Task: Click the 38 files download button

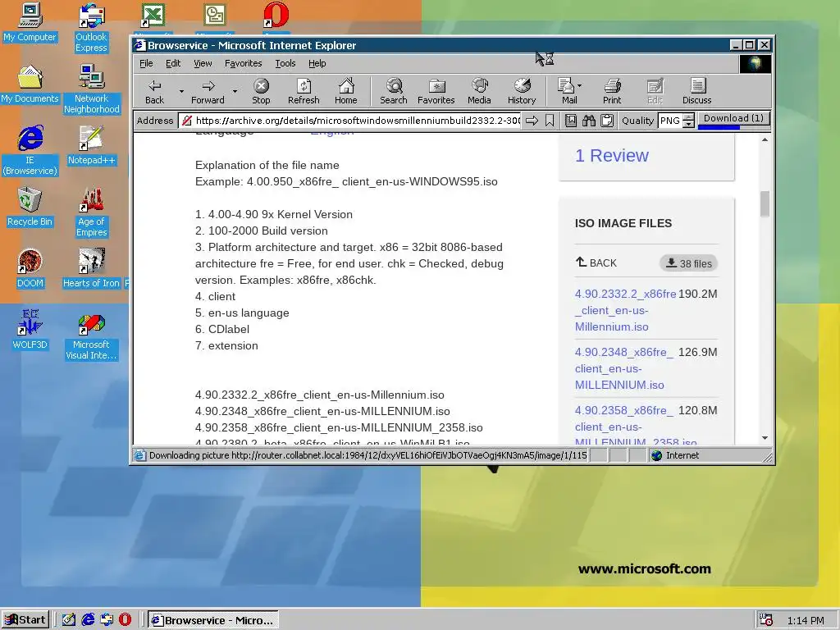Action: pos(688,263)
